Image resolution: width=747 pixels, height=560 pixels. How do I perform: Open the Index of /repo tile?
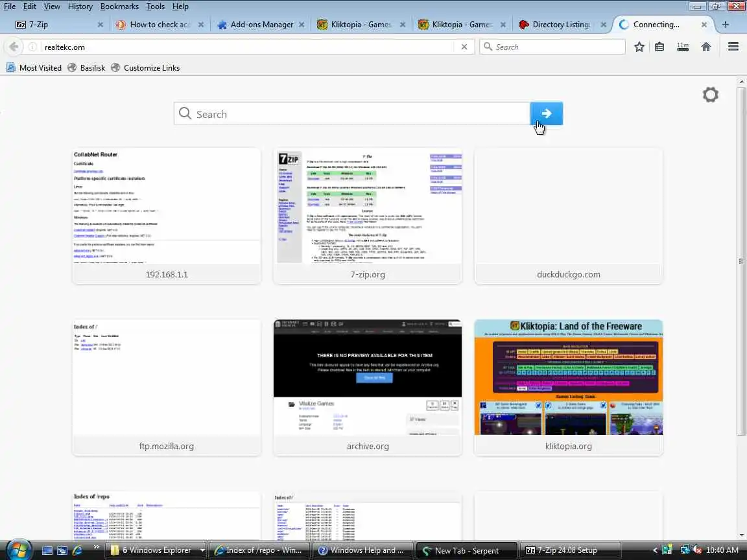[166, 516]
